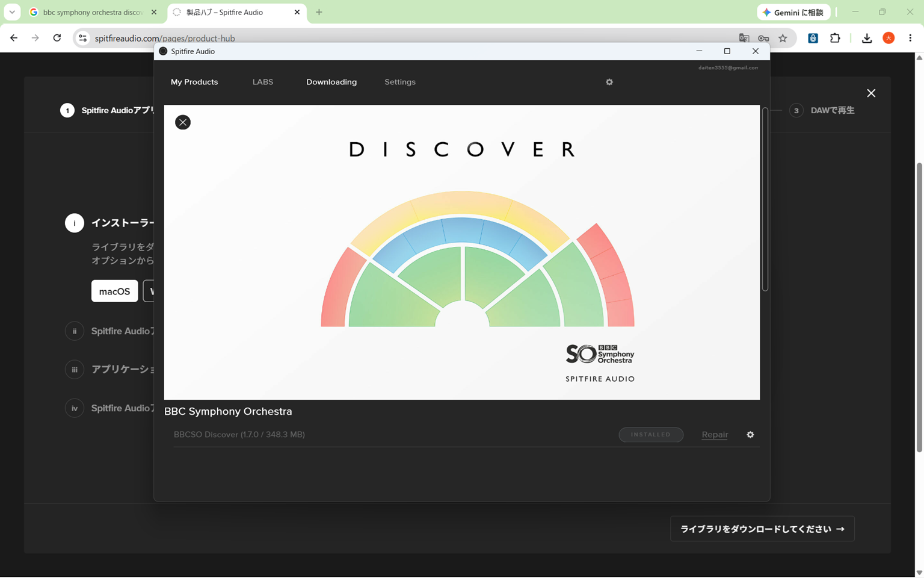Close the web page setup overlay
The height and width of the screenshot is (578, 924).
pos(871,93)
